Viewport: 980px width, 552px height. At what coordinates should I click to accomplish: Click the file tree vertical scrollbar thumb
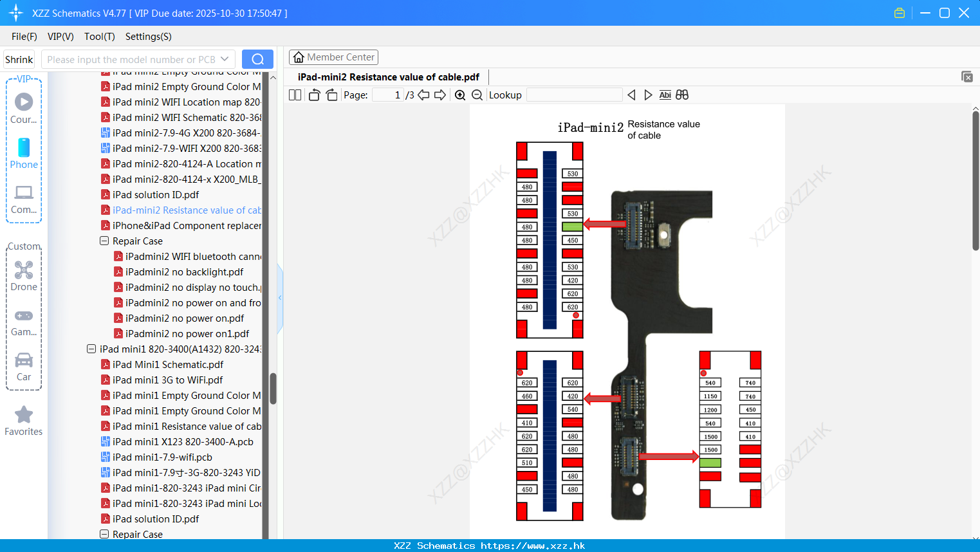tap(273, 389)
